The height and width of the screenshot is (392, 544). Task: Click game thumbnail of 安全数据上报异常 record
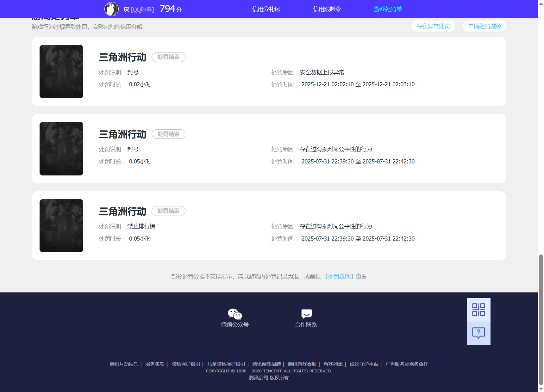tap(61, 71)
